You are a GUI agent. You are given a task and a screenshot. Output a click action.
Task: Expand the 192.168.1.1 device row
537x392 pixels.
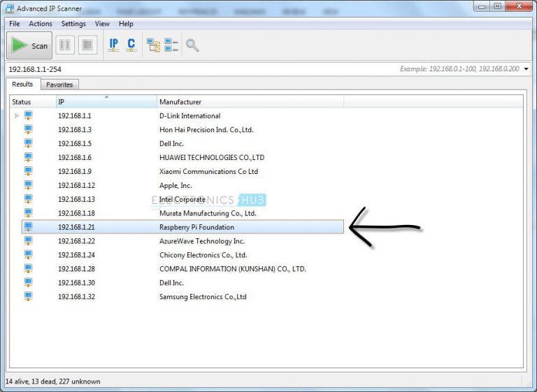coord(17,116)
